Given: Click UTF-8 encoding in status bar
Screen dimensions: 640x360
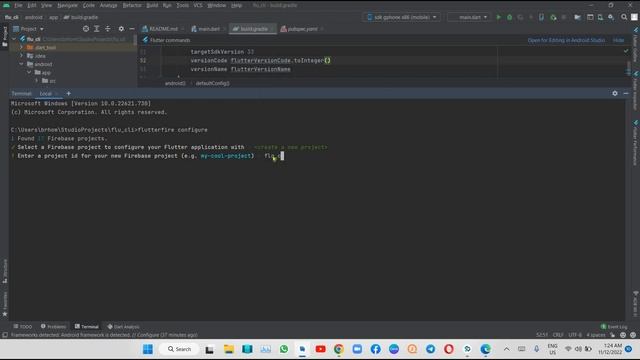Looking at the screenshot, I should point(575,335).
